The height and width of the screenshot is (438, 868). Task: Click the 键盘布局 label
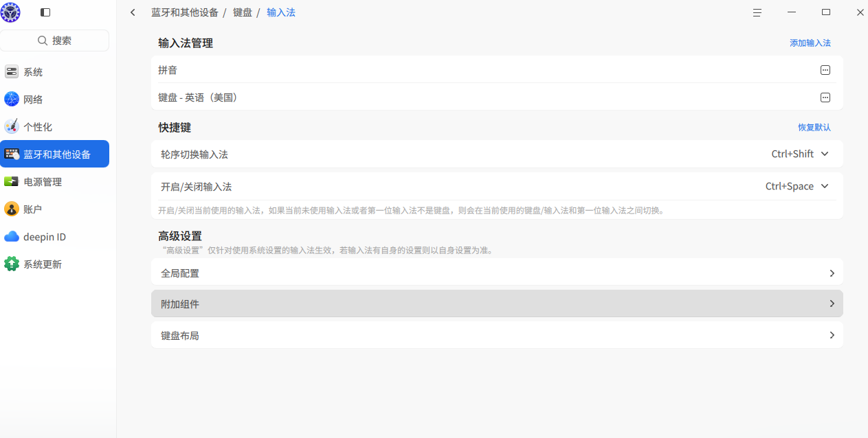point(180,336)
